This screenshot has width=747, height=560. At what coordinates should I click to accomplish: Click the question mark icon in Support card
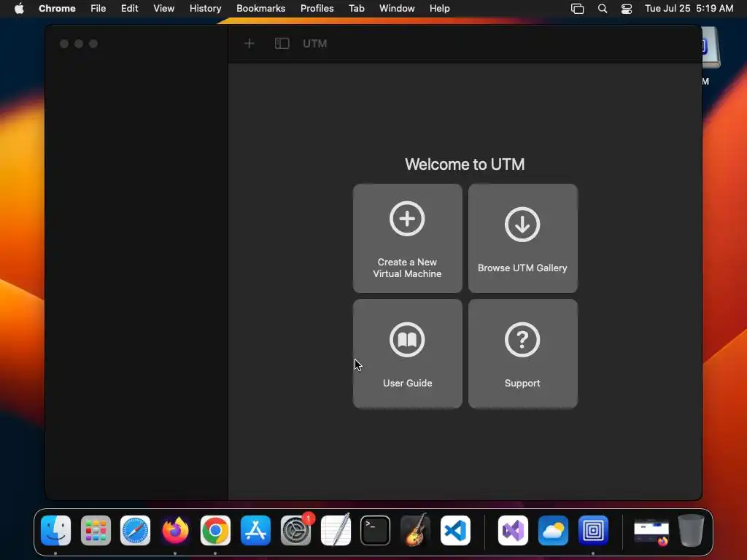pyautogui.click(x=522, y=340)
